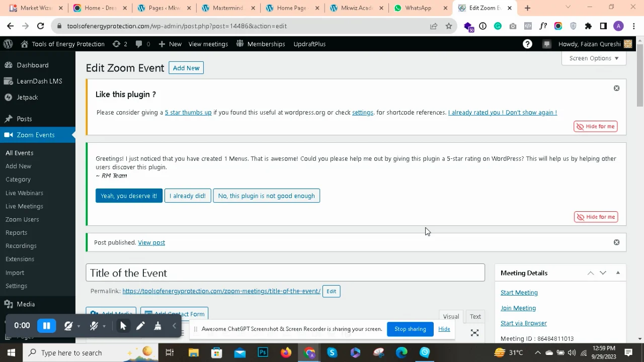The width and height of the screenshot is (644, 362).
Task: Open the comments bubble in admin bar
Action: point(143,44)
